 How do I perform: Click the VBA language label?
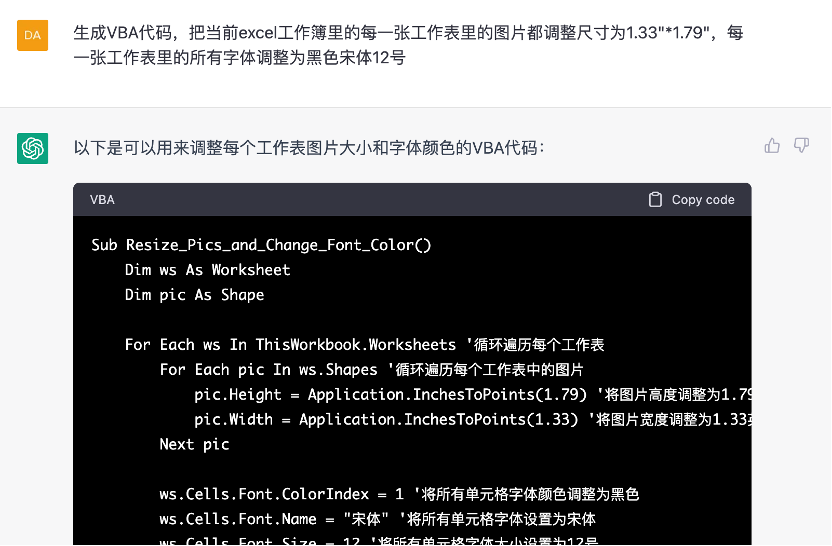pos(102,200)
